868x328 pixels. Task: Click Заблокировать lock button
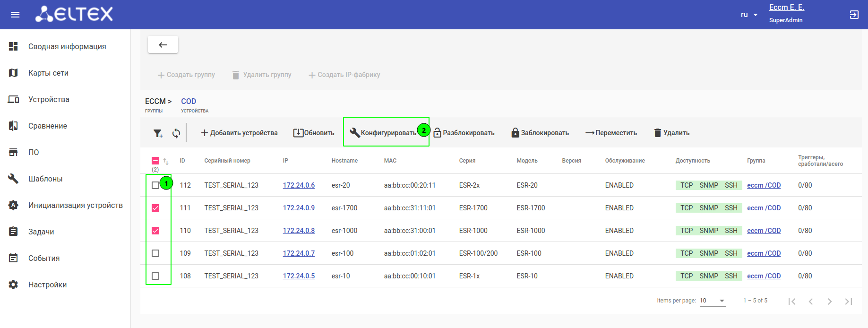(x=540, y=133)
